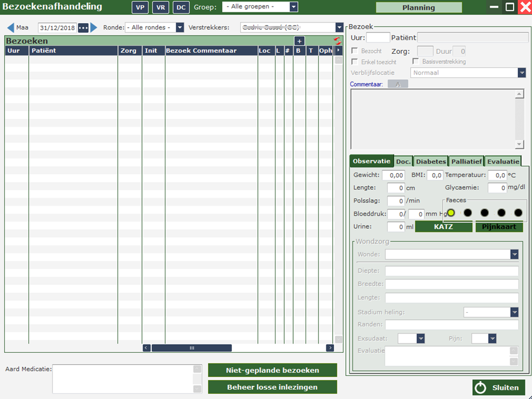Click the DC button in title bar
The width and height of the screenshot is (532, 399).
181,8
